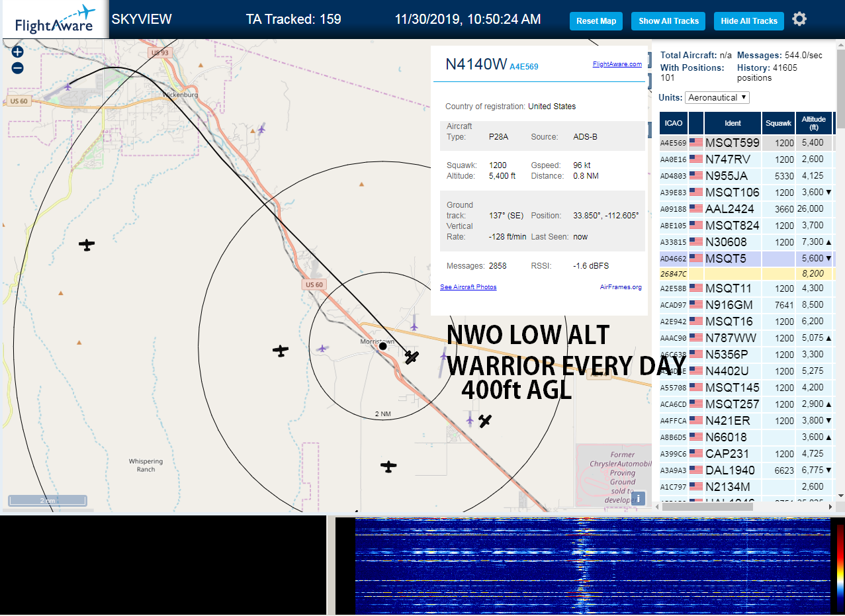Select the MSQT16 row
This screenshot has width=845, height=616.
point(746,322)
